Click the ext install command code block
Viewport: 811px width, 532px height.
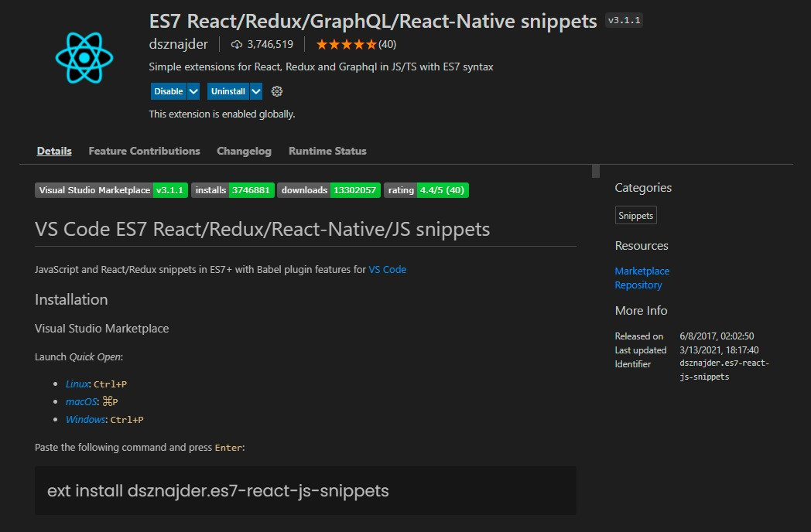click(x=306, y=491)
